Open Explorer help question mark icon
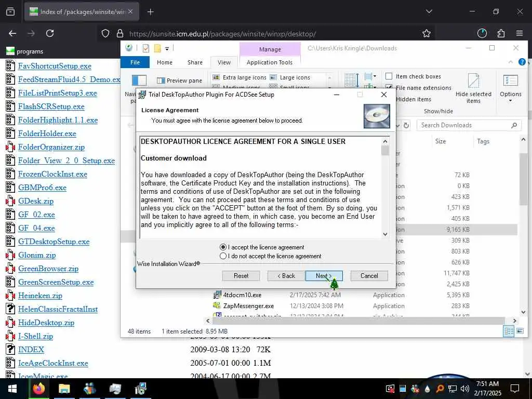Image resolution: width=532 pixels, height=399 pixels. pyautogui.click(x=522, y=62)
